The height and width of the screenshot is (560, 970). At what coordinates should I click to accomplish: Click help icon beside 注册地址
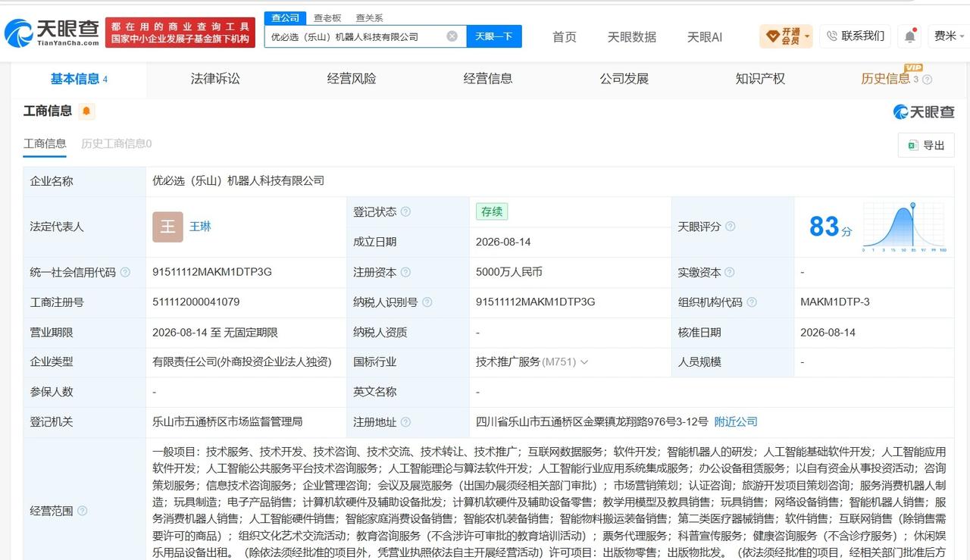tap(405, 422)
